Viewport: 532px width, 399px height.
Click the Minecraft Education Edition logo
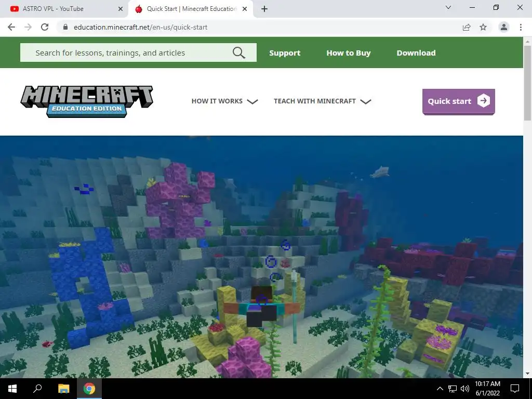87,101
